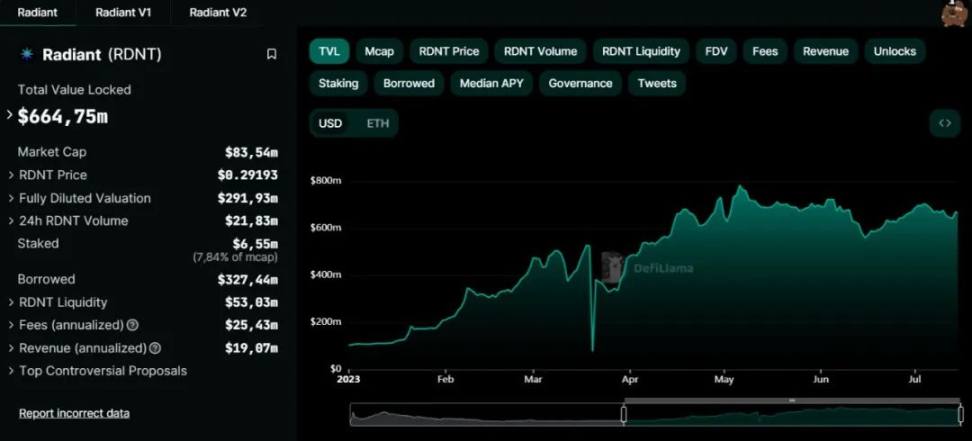Click the Borrowed value $327,44m
The height and width of the screenshot is (441, 972).
247,280
